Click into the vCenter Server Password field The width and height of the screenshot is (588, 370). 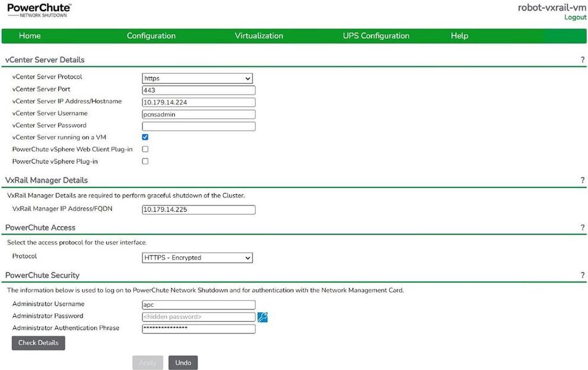[x=198, y=126]
